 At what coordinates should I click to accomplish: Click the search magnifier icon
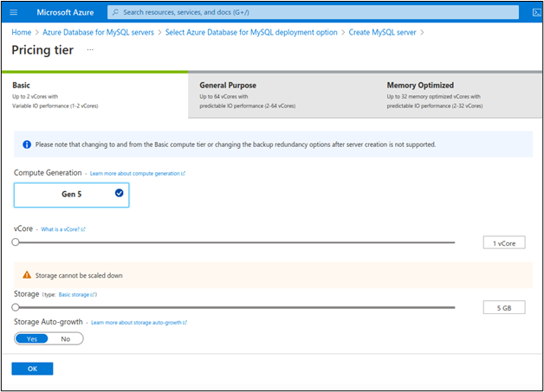(115, 12)
